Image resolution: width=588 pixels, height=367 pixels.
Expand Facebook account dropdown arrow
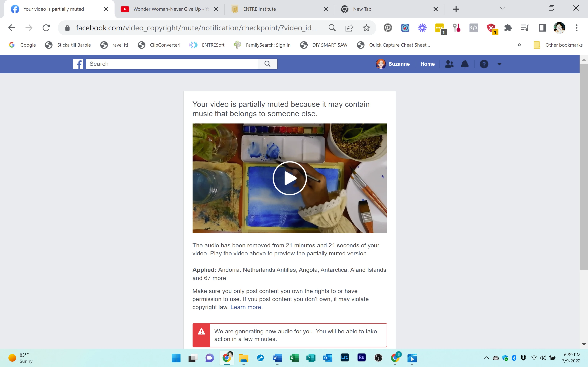[499, 64]
